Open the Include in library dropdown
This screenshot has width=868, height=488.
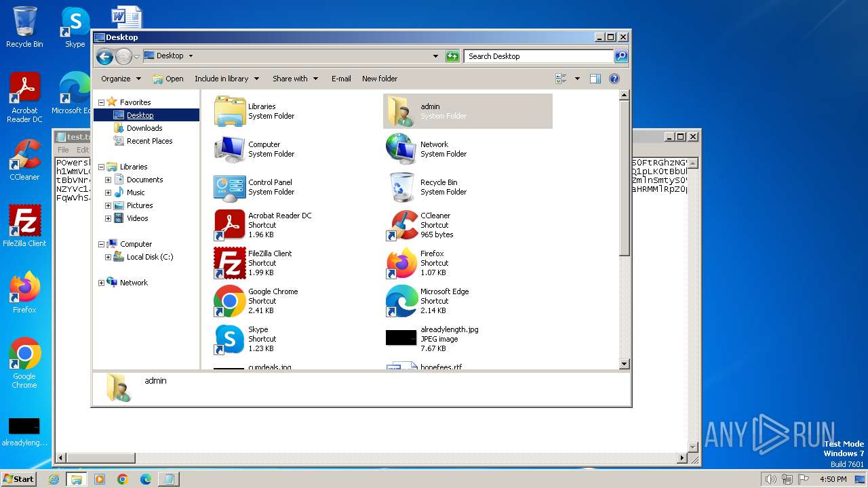pyautogui.click(x=226, y=79)
